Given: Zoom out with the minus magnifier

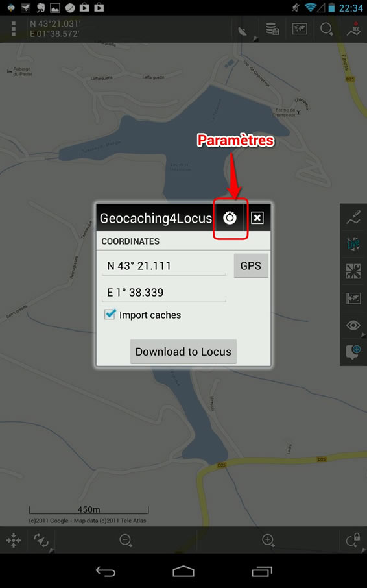Looking at the screenshot, I should coord(126,541).
